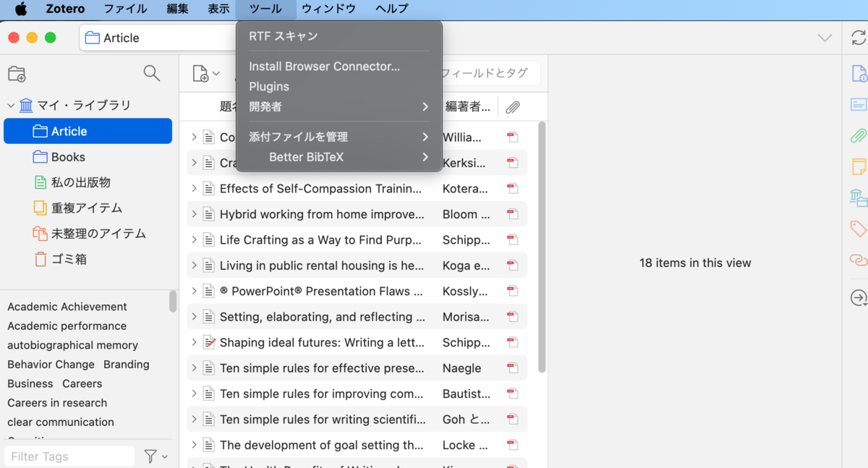Screen dimensions: 868x468
Task: Click the attachment column paperclip header
Action: tap(513, 107)
